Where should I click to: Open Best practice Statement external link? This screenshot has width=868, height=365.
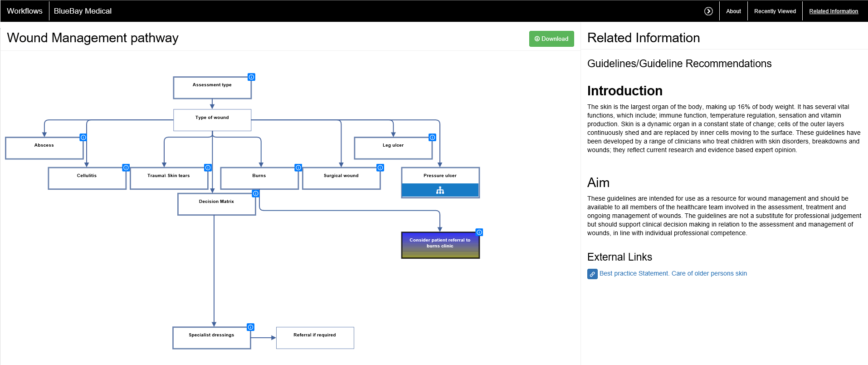coord(673,273)
